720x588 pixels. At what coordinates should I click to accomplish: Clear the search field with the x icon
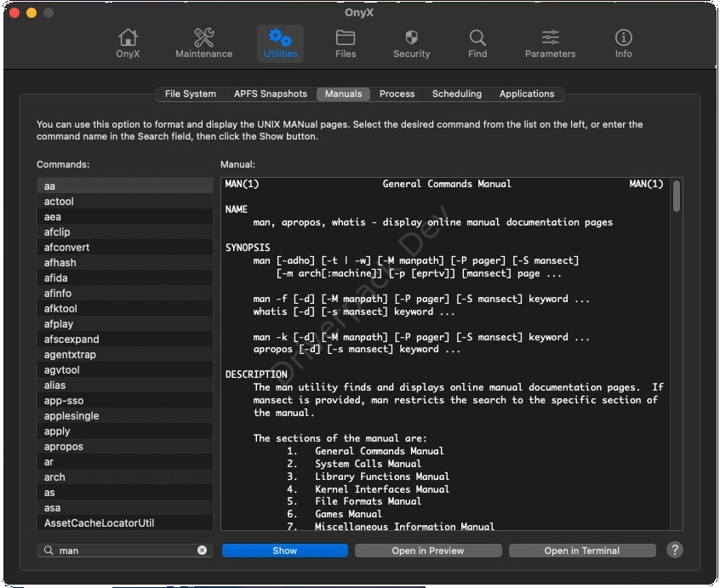(x=202, y=550)
